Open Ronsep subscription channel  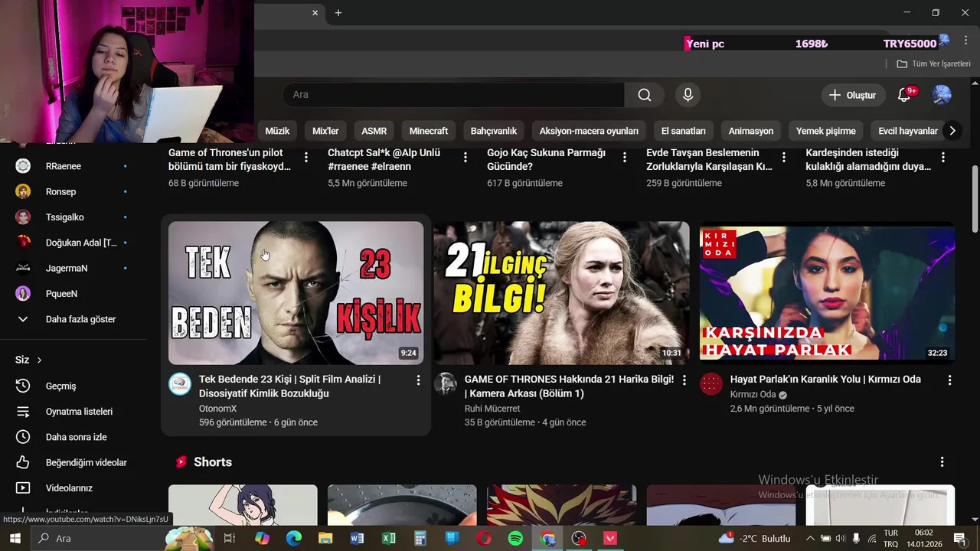coord(73,191)
